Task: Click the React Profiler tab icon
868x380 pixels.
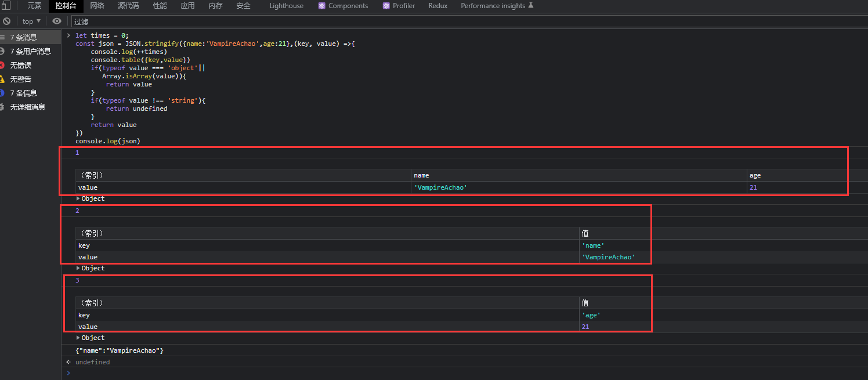Action: [x=386, y=6]
